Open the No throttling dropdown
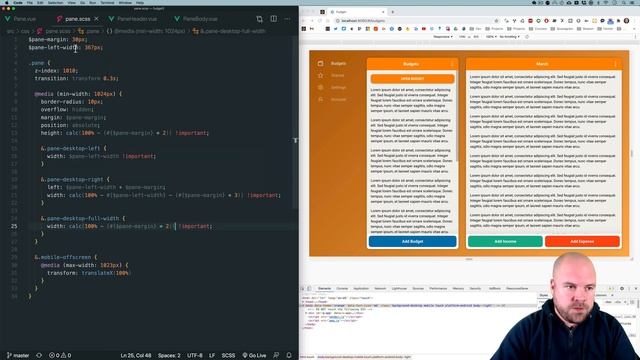Image resolution: width=640 pixels, height=360 pixels. 509,37
